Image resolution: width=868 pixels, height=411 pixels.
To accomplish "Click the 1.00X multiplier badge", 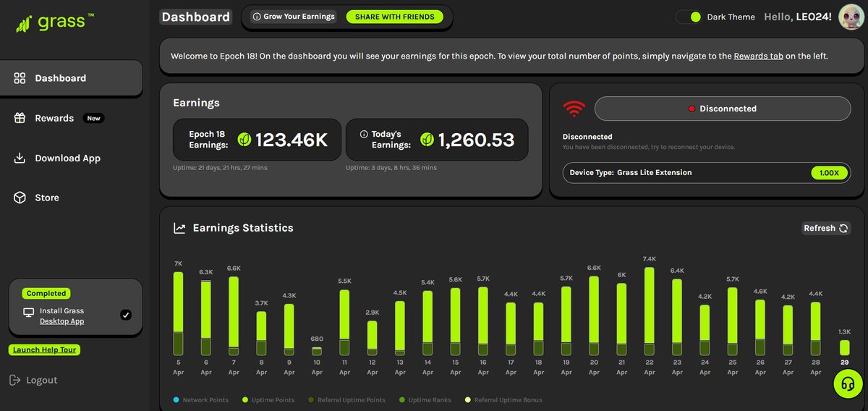I will (829, 173).
